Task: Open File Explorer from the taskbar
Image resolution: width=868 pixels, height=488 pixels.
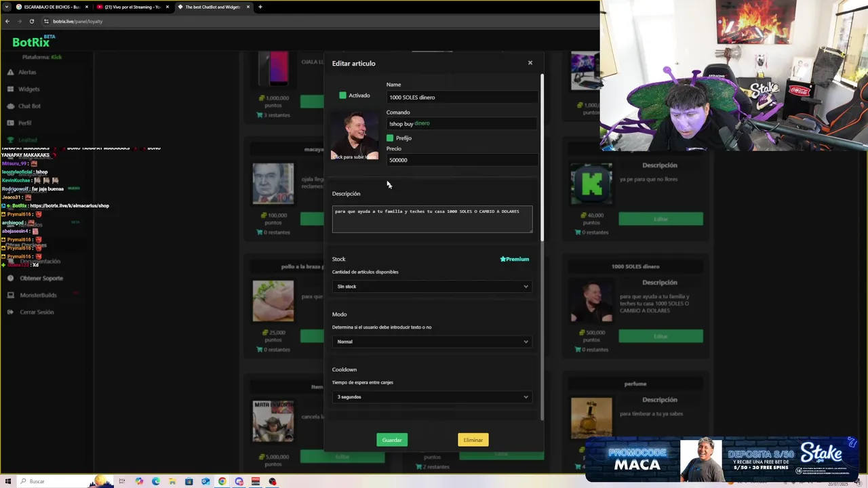Action: [x=172, y=482]
